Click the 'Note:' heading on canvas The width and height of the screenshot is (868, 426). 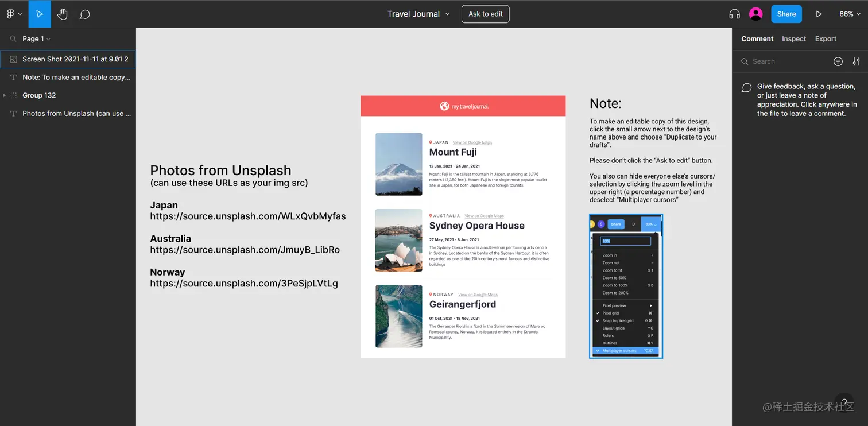pos(606,103)
